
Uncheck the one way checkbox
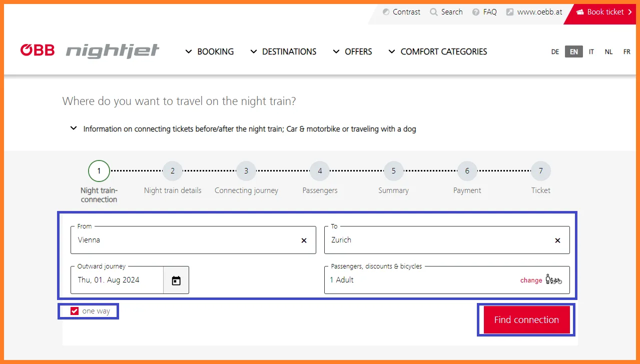[75, 311]
